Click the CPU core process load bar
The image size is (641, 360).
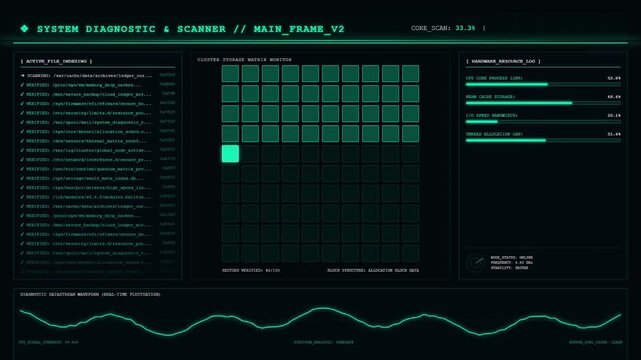click(543, 85)
